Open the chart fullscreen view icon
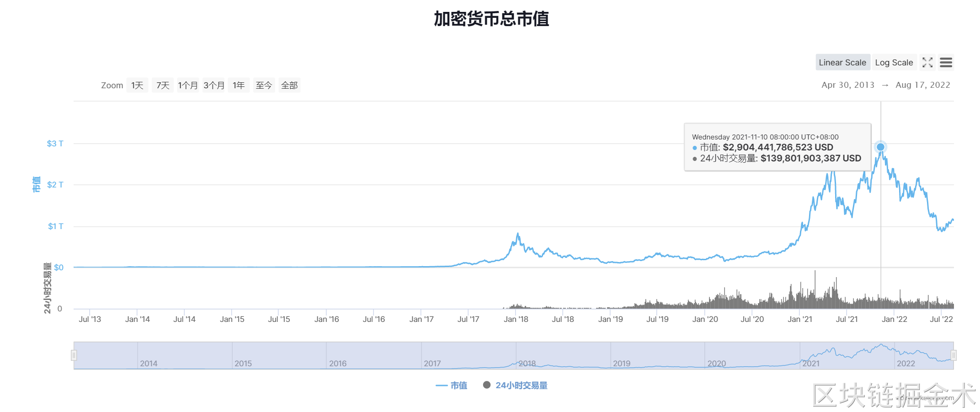The image size is (980, 412). click(927, 63)
